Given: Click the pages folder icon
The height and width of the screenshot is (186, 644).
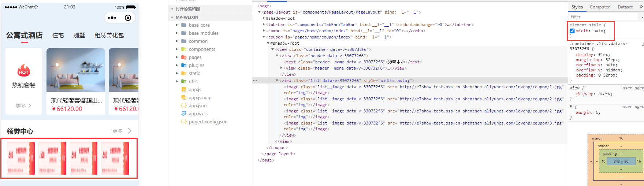Looking at the screenshot, I should (184, 57).
